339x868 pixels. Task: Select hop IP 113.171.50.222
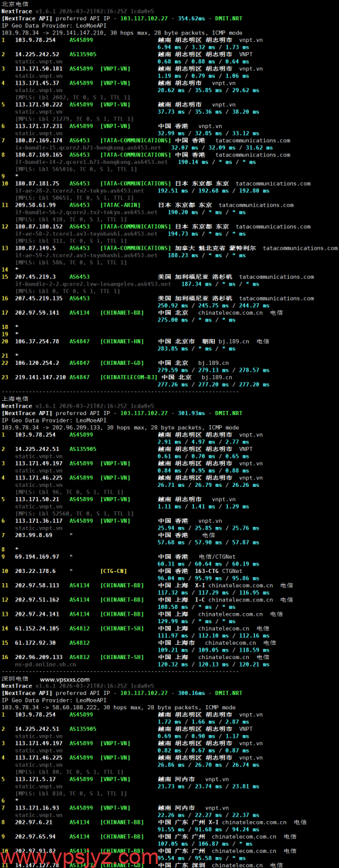[x=39, y=104]
